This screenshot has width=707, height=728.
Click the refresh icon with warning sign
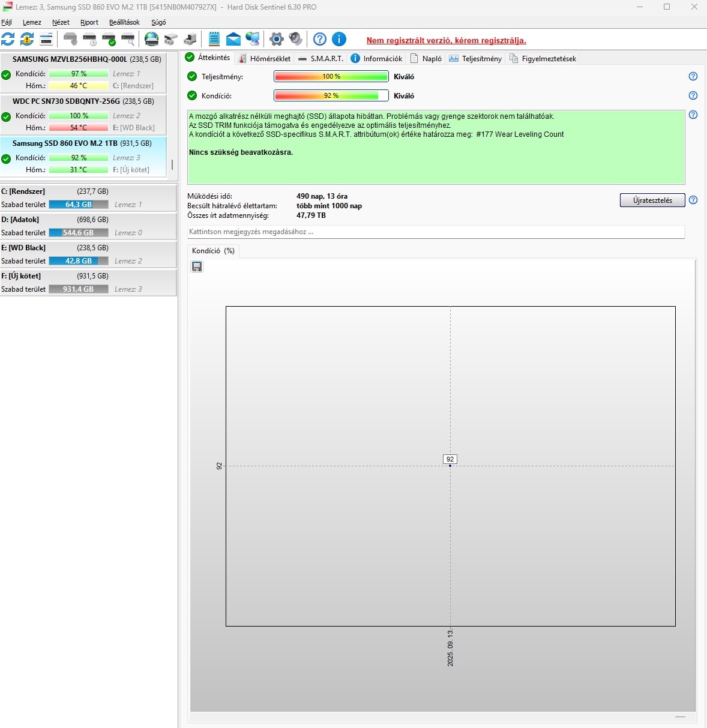[27, 40]
